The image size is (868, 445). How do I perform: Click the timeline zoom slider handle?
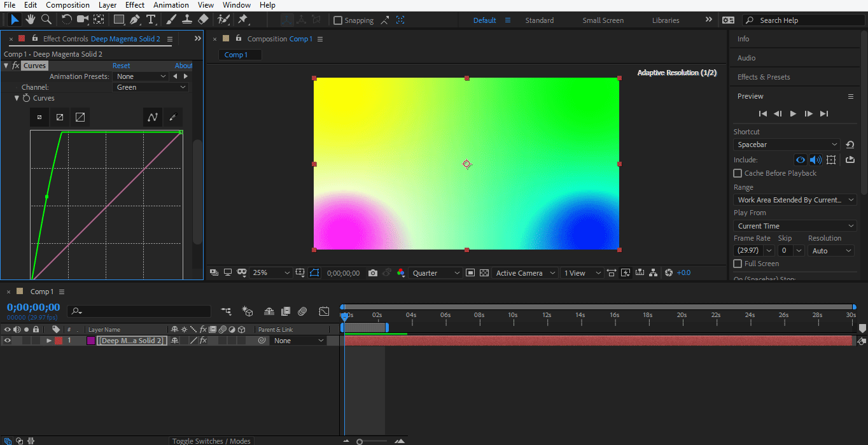coord(360,441)
